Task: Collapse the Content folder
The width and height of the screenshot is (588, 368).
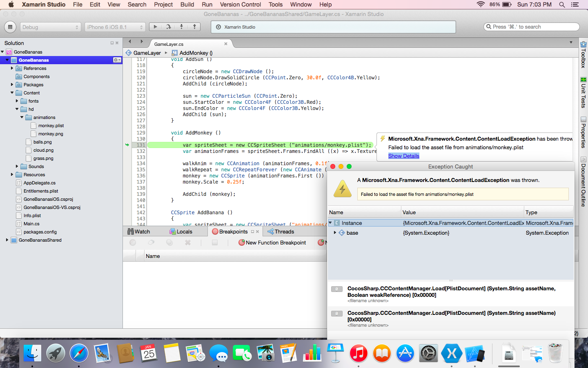Action: point(12,93)
